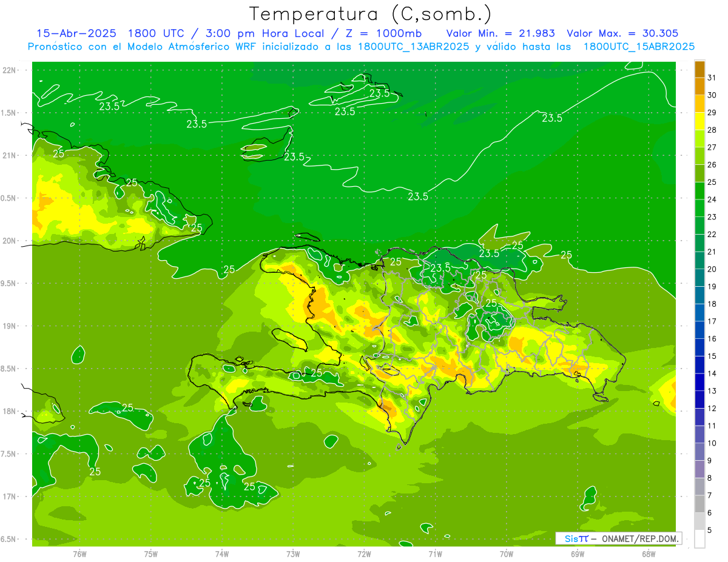Click the '14' label on the color scale
This screenshot has width=728, height=562.
(x=712, y=373)
